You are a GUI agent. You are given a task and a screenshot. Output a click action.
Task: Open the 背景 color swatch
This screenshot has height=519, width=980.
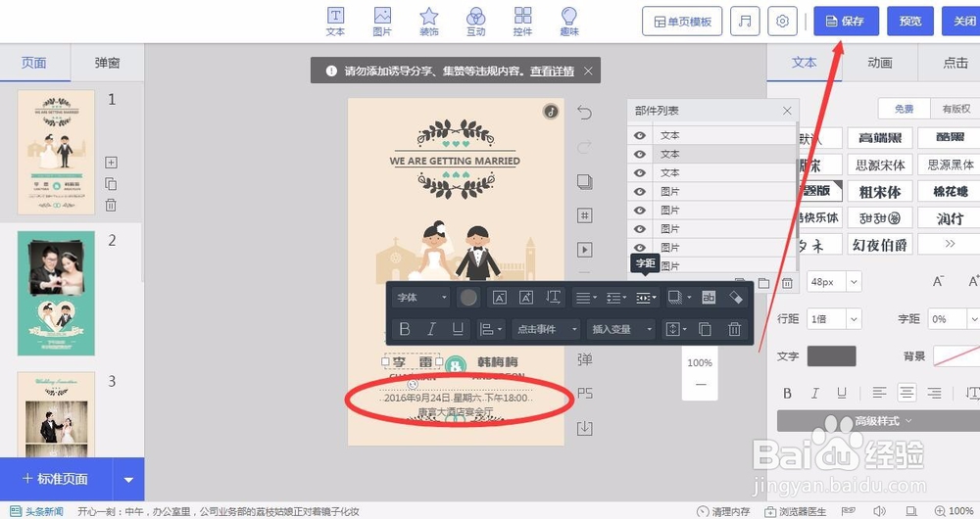tap(956, 356)
